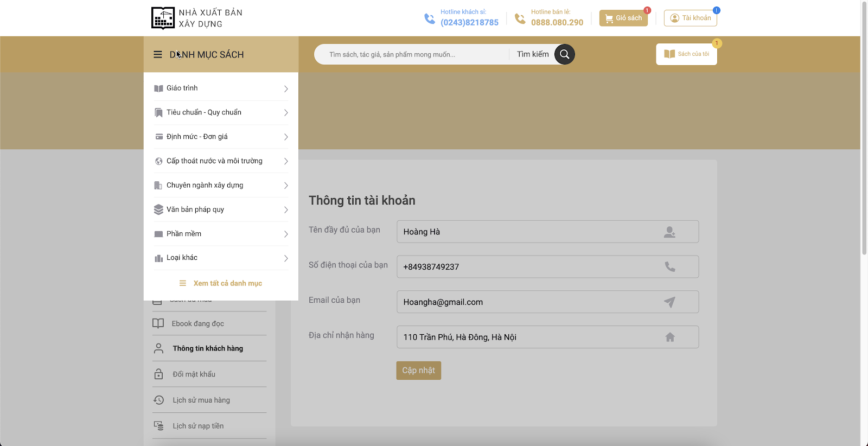
Task: Expand the Loại khác chevron
Action: pos(286,258)
